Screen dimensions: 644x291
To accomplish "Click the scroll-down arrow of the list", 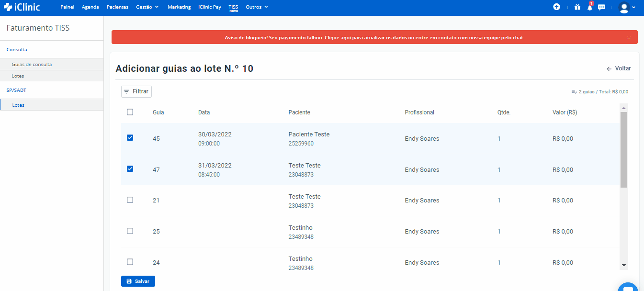I will pyautogui.click(x=623, y=265).
